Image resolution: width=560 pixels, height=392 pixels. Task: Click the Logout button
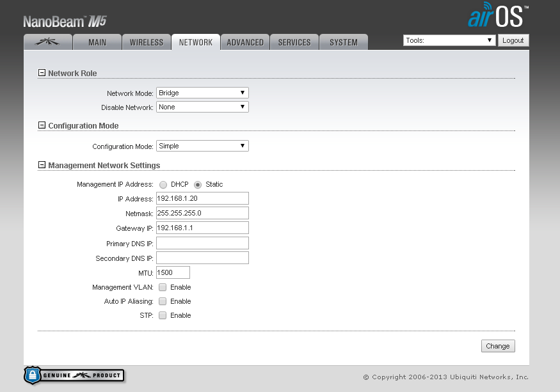click(x=513, y=40)
